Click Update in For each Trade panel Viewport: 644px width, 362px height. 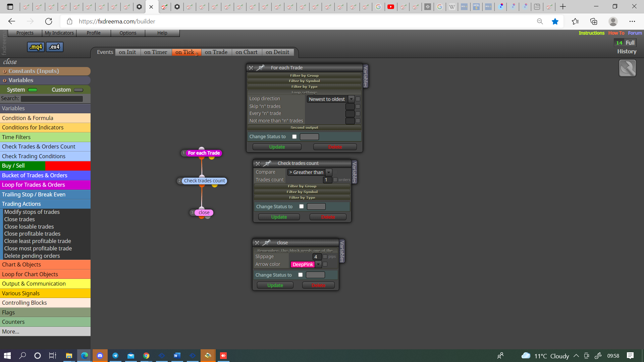(x=277, y=147)
